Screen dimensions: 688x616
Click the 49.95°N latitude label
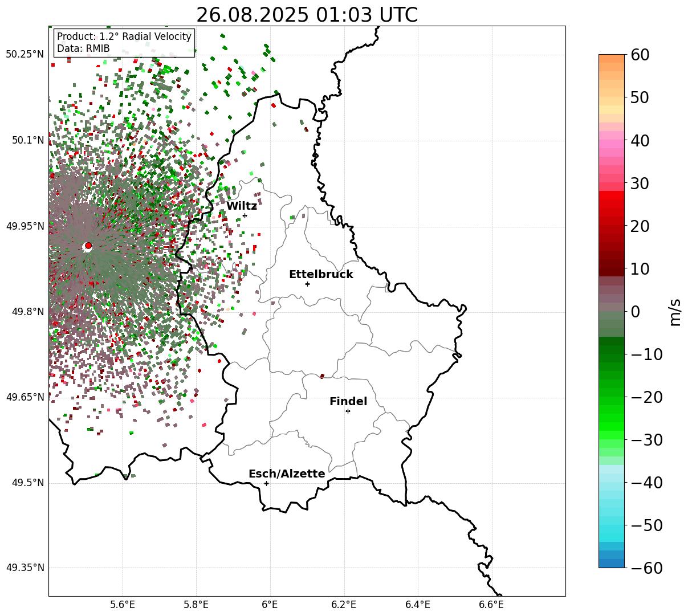pos(25,226)
